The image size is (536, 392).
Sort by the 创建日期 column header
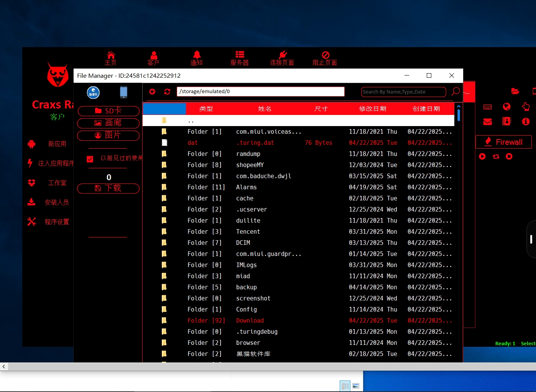pos(426,109)
